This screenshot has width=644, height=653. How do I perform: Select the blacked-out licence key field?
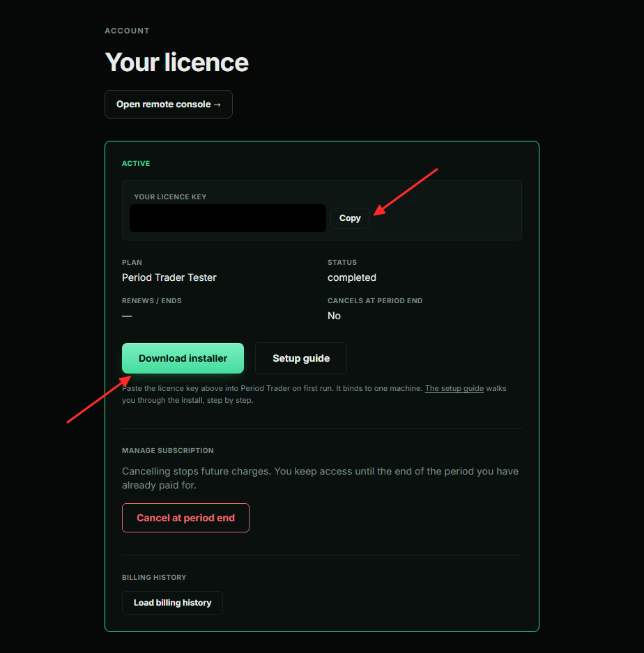coord(228,218)
